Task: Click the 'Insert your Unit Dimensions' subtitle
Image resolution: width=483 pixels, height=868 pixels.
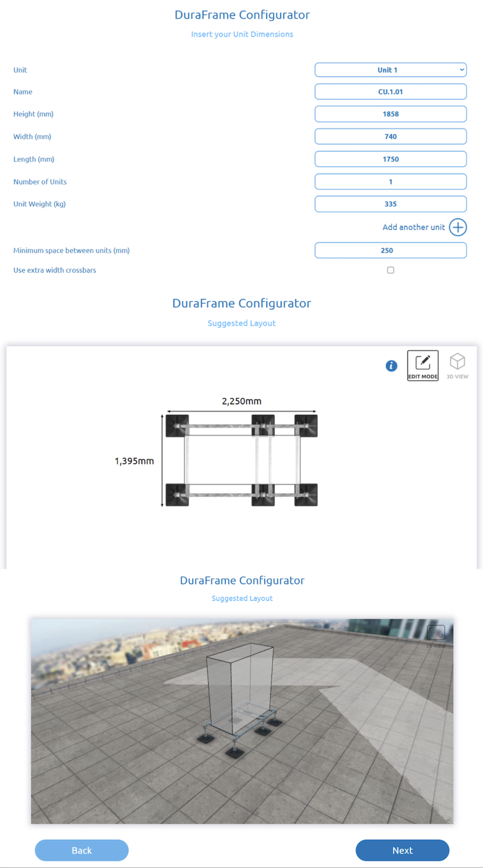Action: [242, 34]
